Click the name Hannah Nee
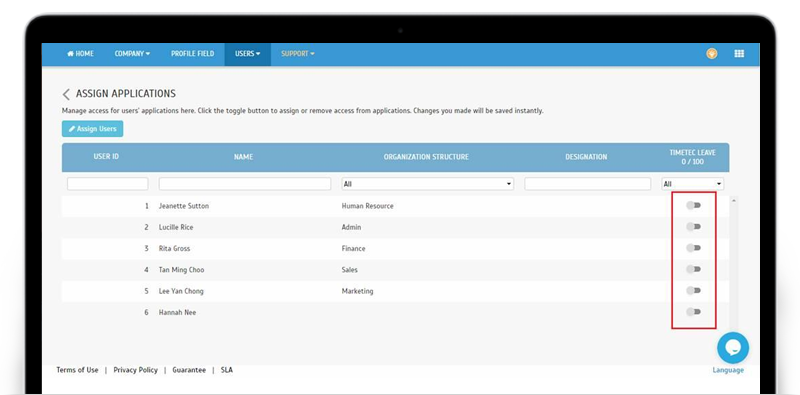Image resolution: width=800 pixels, height=395 pixels. click(x=177, y=312)
